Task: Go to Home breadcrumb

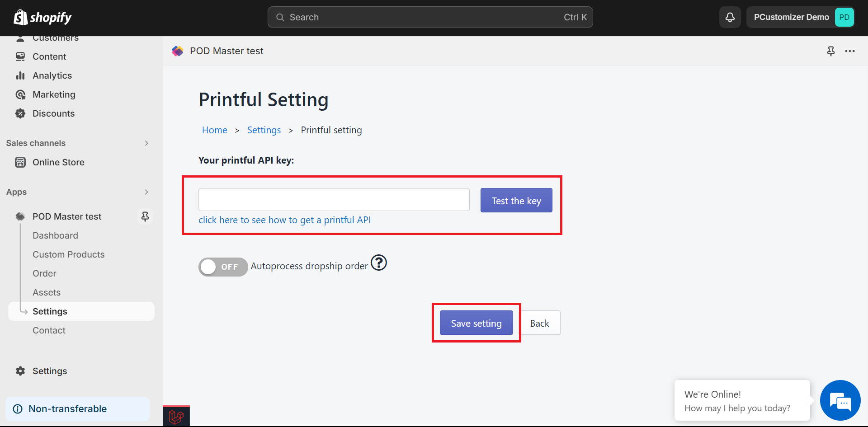Action: (214, 130)
